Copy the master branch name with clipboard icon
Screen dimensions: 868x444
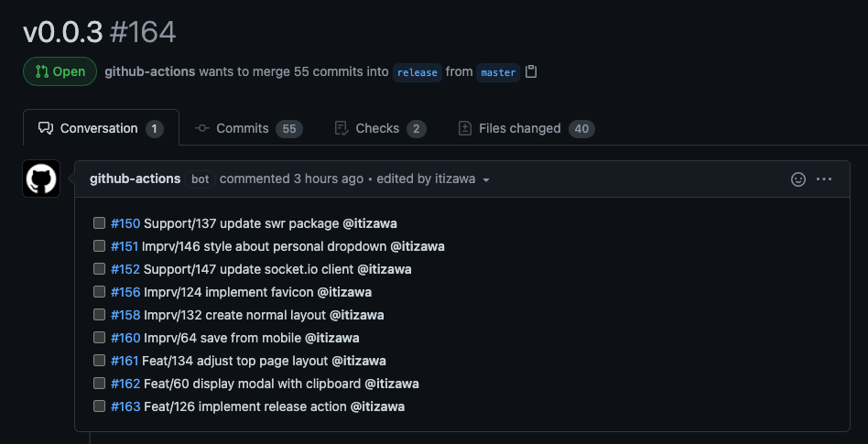click(531, 71)
